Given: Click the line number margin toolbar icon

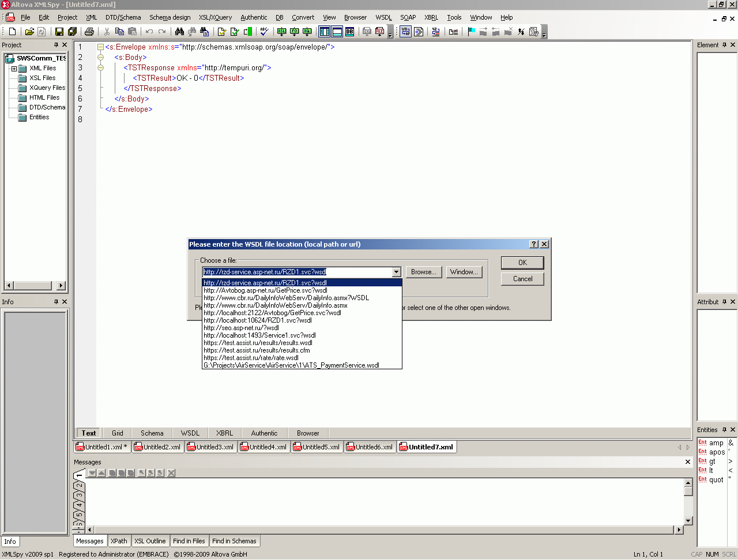Looking at the screenshot, I should [x=436, y=32].
